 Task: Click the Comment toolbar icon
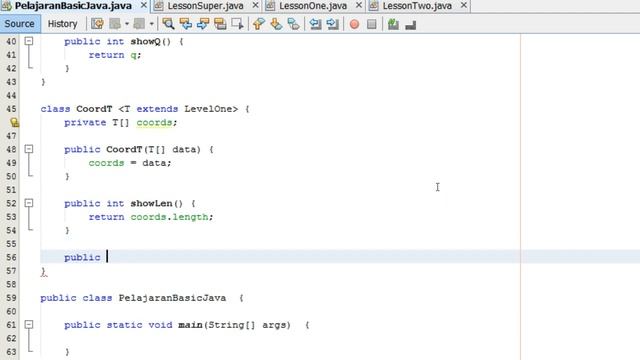coord(393,24)
